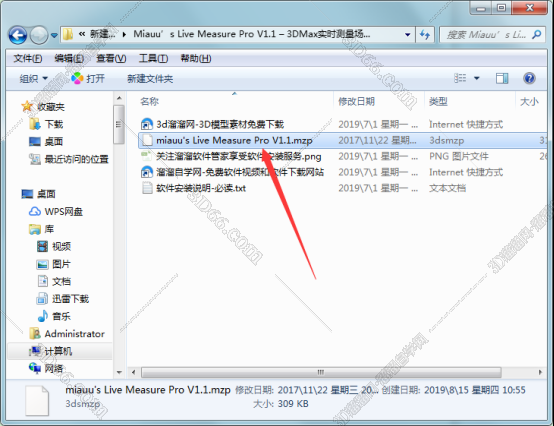Click 新建文件夹 button
This screenshot has height=426, width=554.
(x=150, y=78)
